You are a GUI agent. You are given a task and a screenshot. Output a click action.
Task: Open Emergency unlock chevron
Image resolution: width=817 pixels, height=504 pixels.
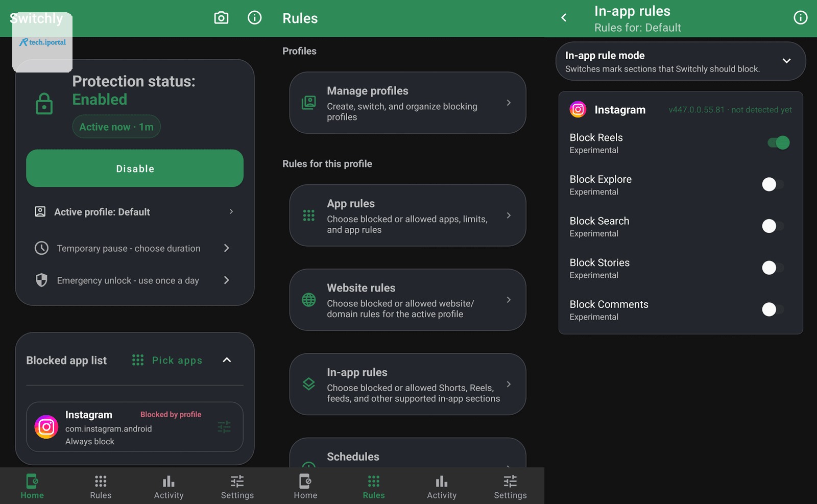point(227,280)
